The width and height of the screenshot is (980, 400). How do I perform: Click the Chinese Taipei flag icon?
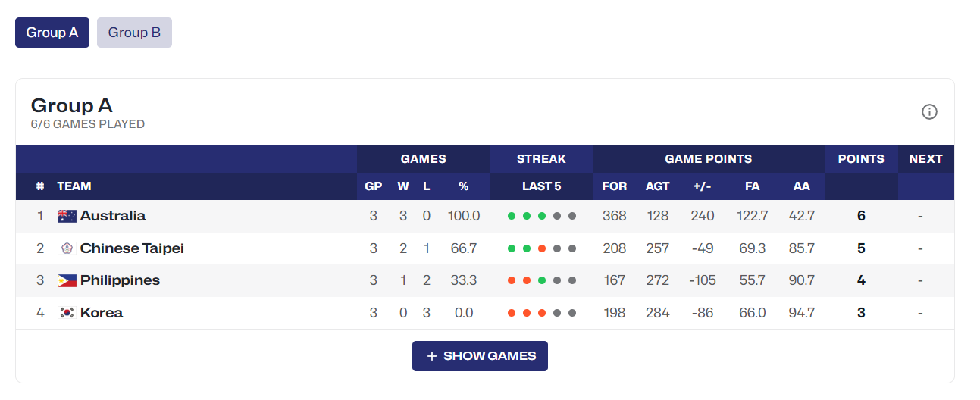67,248
